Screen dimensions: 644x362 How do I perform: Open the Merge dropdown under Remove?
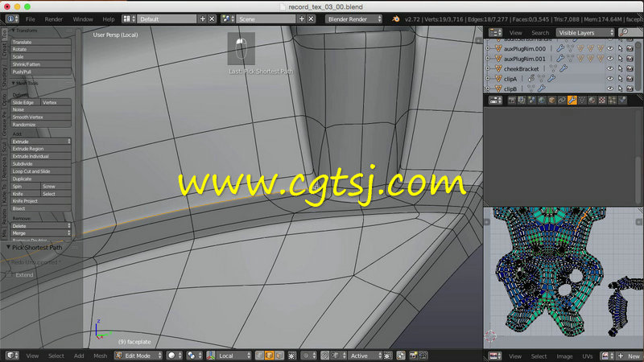point(41,233)
